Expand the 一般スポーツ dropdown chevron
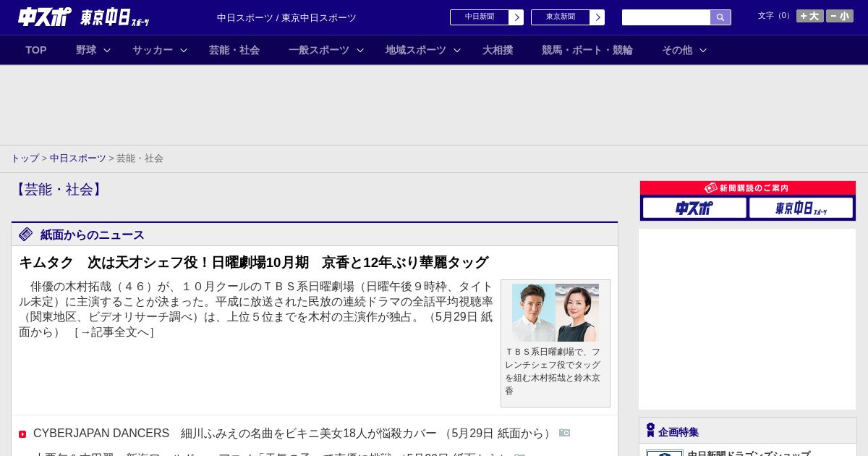The image size is (868, 456). tap(360, 51)
